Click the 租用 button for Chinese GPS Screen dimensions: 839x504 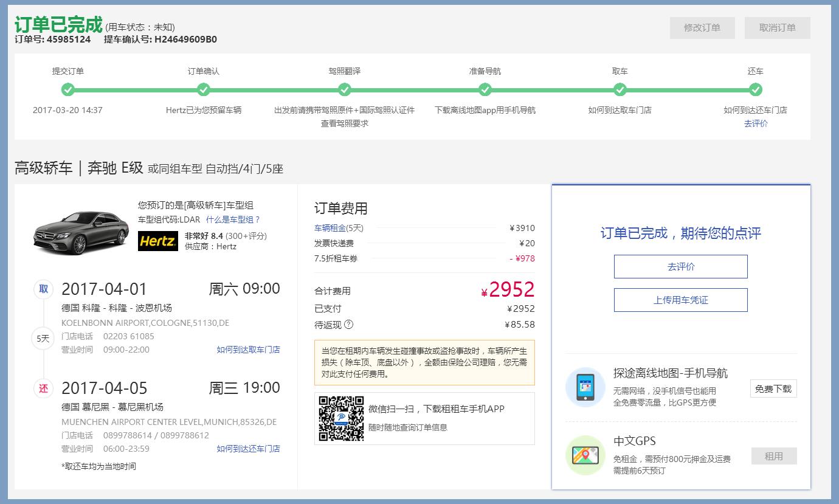click(x=773, y=455)
